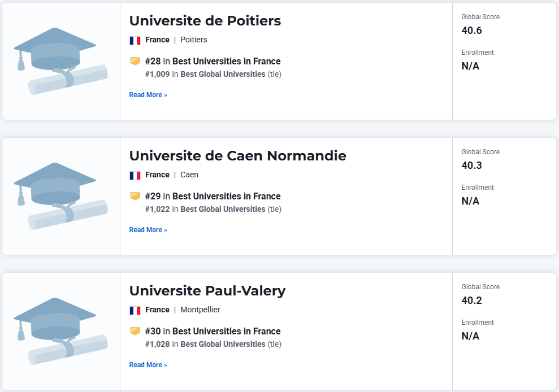The image size is (559, 392).
Task: Click #28 in Best Universities in France
Action: coord(213,62)
